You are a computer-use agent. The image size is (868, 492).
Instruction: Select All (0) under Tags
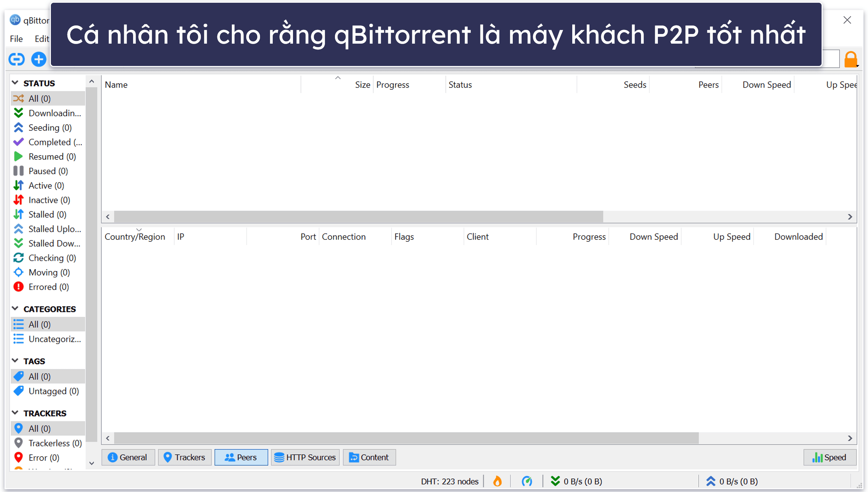tap(48, 377)
